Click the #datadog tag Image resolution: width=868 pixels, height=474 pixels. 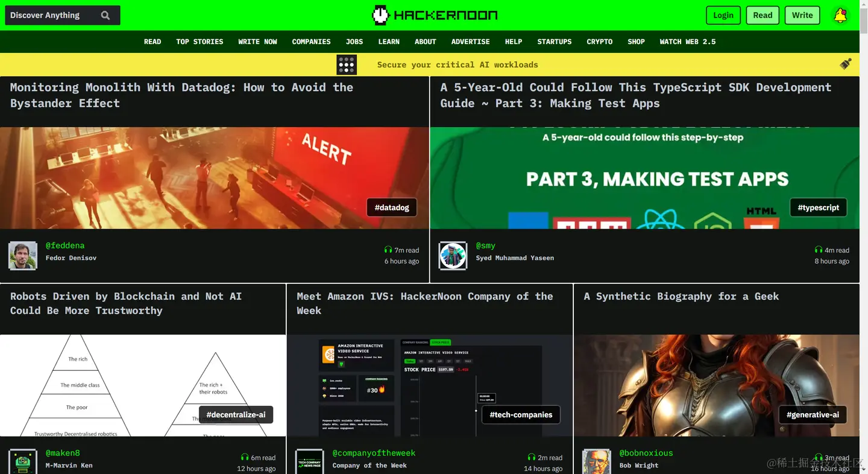[x=392, y=207]
